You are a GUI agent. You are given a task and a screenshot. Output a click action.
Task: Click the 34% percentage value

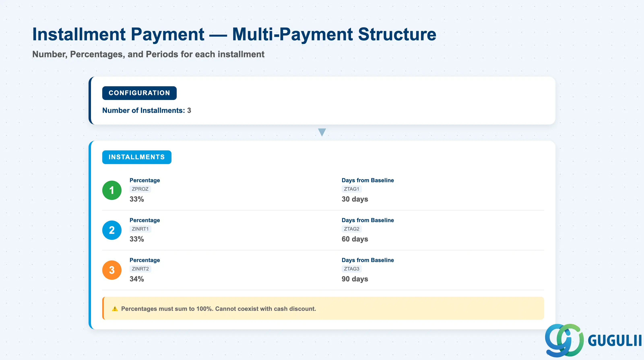coord(137,279)
